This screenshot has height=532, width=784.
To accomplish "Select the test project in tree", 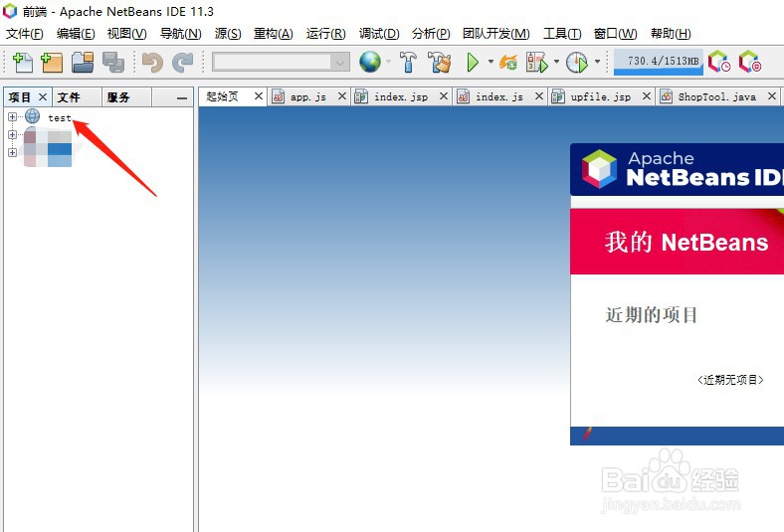I will (x=60, y=118).
